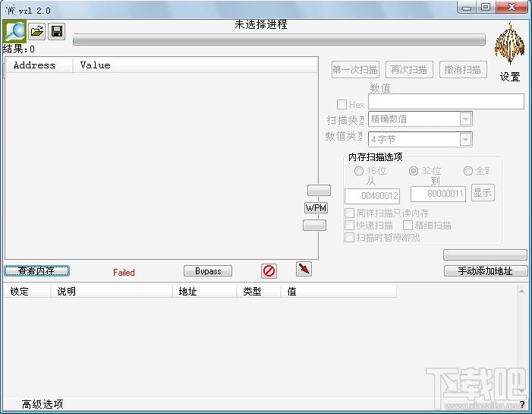Minimize the vzl 2.0 window
This screenshot has width=532, height=414.
tap(467, 7)
